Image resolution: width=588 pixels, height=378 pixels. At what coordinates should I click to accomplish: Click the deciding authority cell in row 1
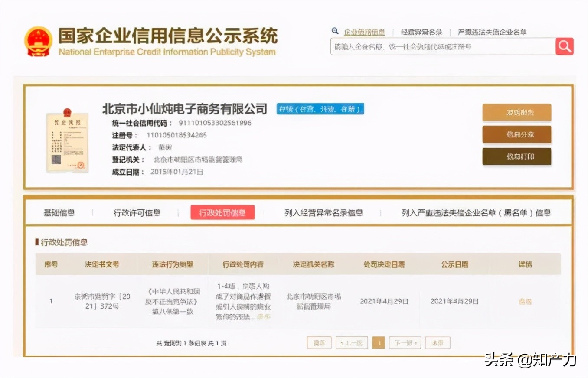(x=314, y=301)
